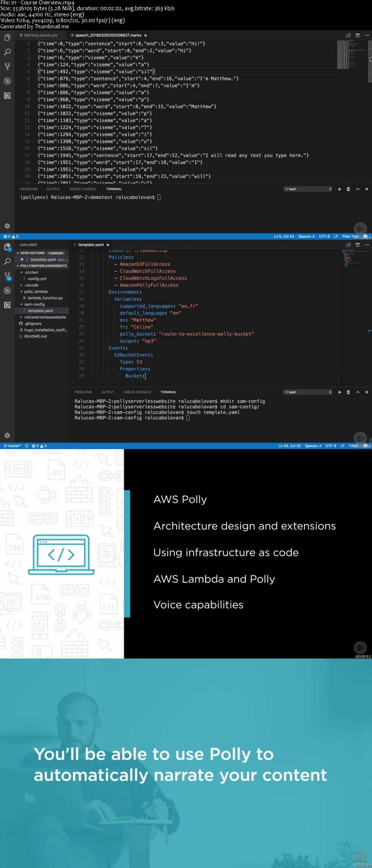Change indentation via Spaces: 2
Viewport: 372px width, 868px height.
(x=313, y=446)
